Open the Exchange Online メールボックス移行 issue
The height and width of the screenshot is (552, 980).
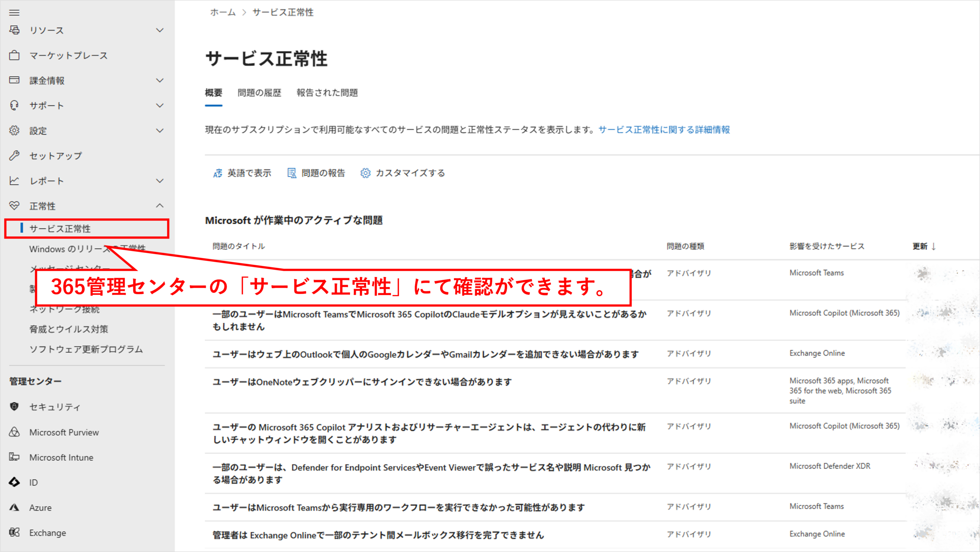(378, 535)
